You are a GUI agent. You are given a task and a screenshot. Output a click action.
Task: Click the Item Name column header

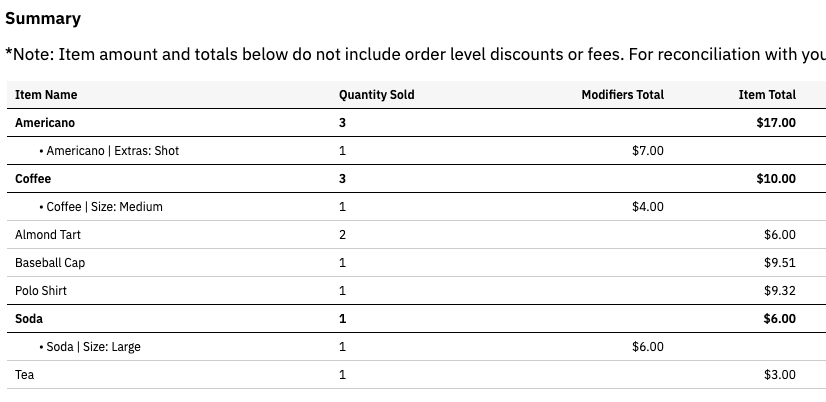point(46,95)
